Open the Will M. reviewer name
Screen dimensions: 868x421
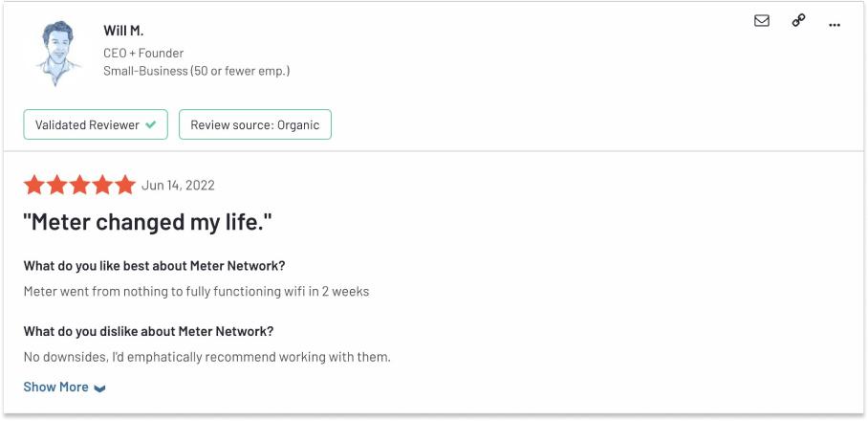click(x=123, y=32)
